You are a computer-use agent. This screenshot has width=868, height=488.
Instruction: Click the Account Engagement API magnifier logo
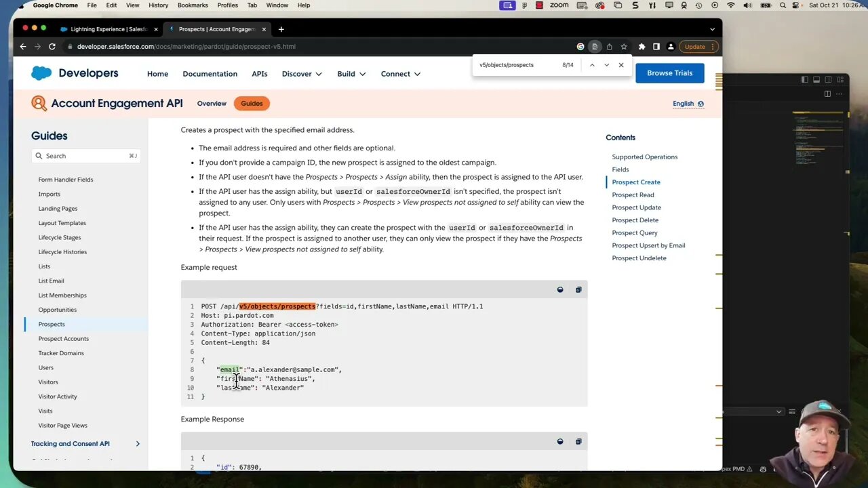[x=39, y=104]
